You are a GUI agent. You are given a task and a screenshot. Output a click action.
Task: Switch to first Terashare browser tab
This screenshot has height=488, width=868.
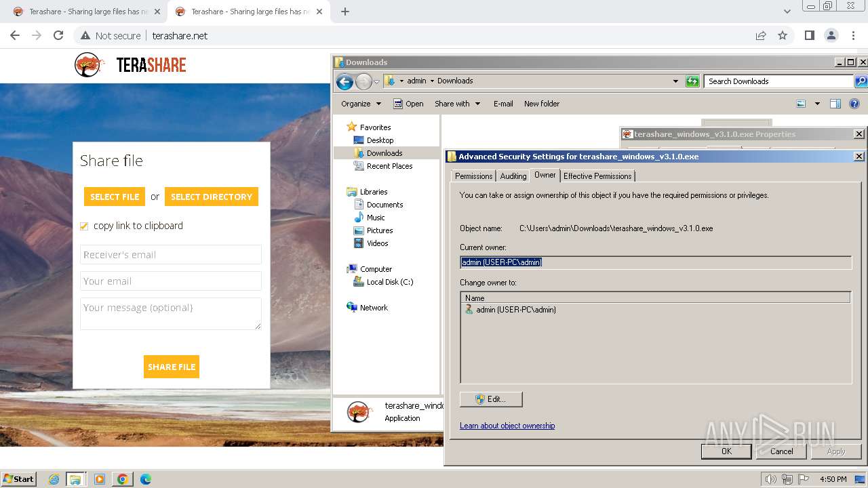[x=87, y=12]
